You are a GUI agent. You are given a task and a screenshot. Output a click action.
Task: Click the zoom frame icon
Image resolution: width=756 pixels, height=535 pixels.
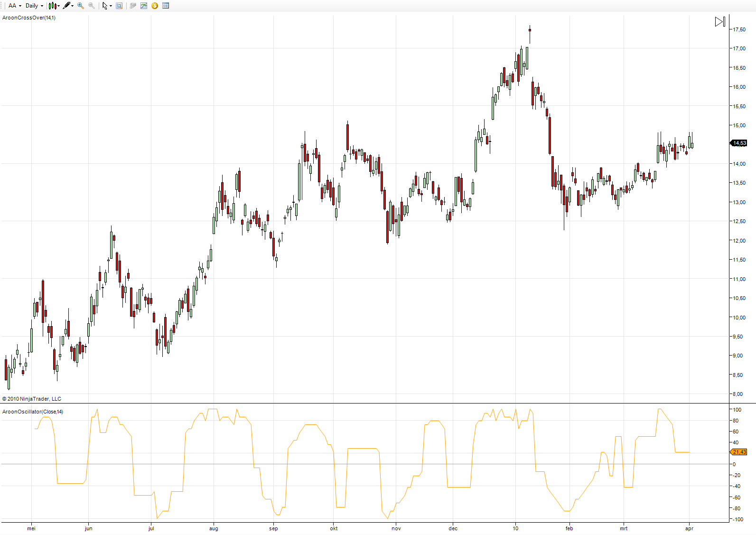pos(119,6)
